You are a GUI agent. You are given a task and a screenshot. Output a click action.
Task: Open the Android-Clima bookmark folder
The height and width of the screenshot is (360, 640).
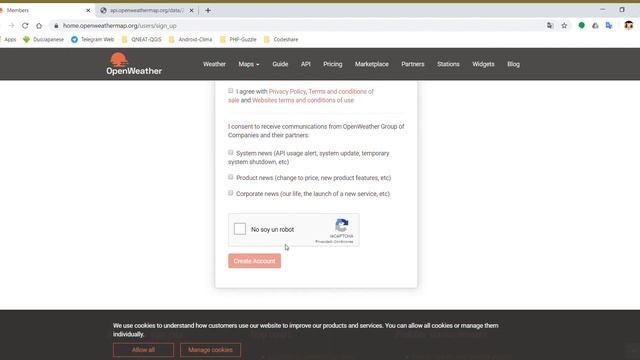coord(191,40)
